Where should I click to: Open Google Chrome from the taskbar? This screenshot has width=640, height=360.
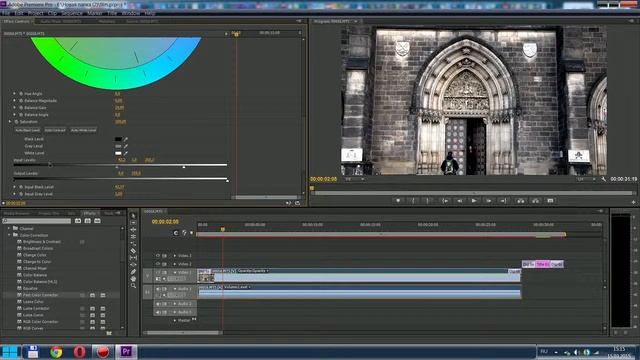click(x=56, y=351)
